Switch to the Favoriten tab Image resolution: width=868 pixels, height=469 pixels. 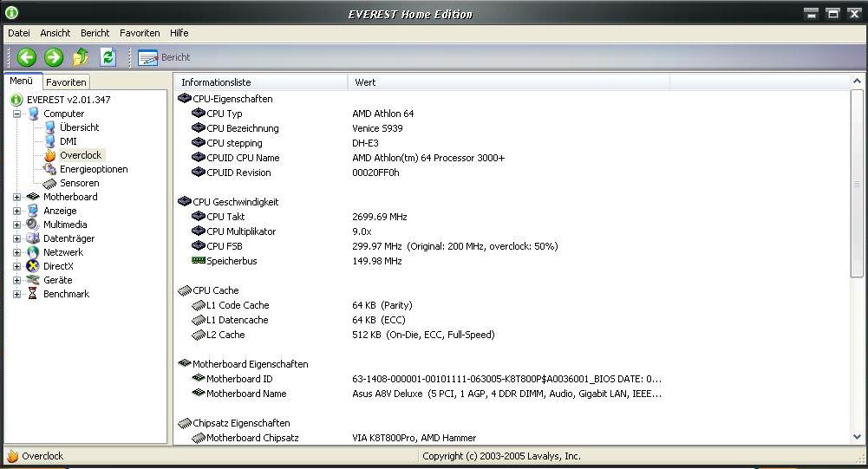[66, 82]
